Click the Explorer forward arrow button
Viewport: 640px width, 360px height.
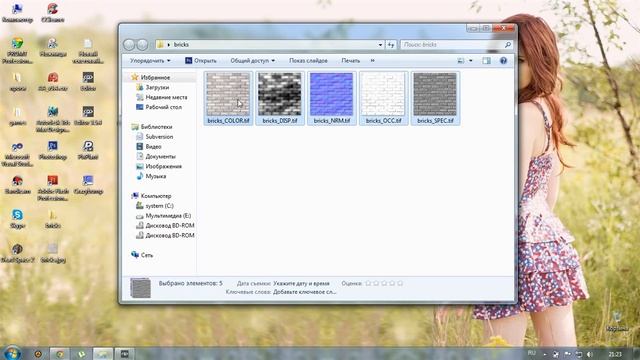click(142, 44)
